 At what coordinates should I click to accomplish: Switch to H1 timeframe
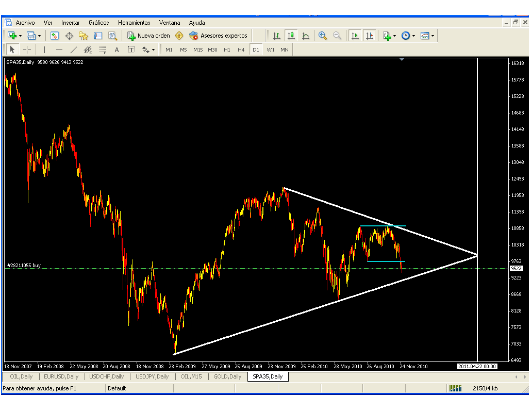coord(227,50)
